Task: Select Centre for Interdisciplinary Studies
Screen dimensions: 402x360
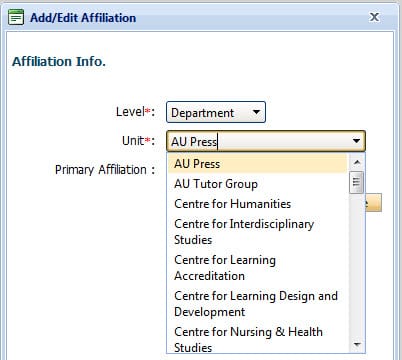Action: 257,232
